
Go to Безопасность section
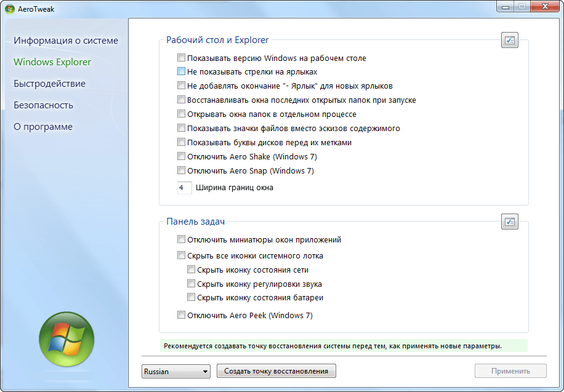click(44, 105)
